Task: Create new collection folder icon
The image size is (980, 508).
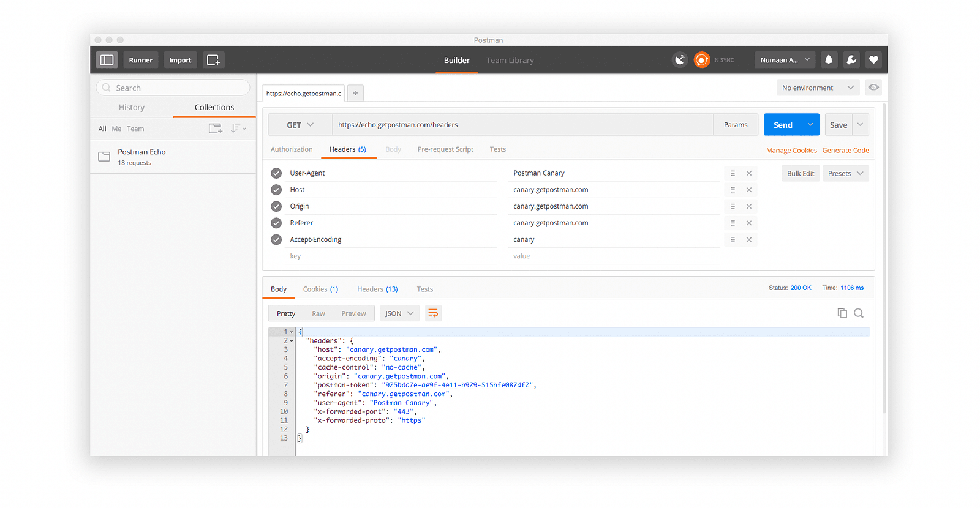Action: pyautogui.click(x=216, y=129)
